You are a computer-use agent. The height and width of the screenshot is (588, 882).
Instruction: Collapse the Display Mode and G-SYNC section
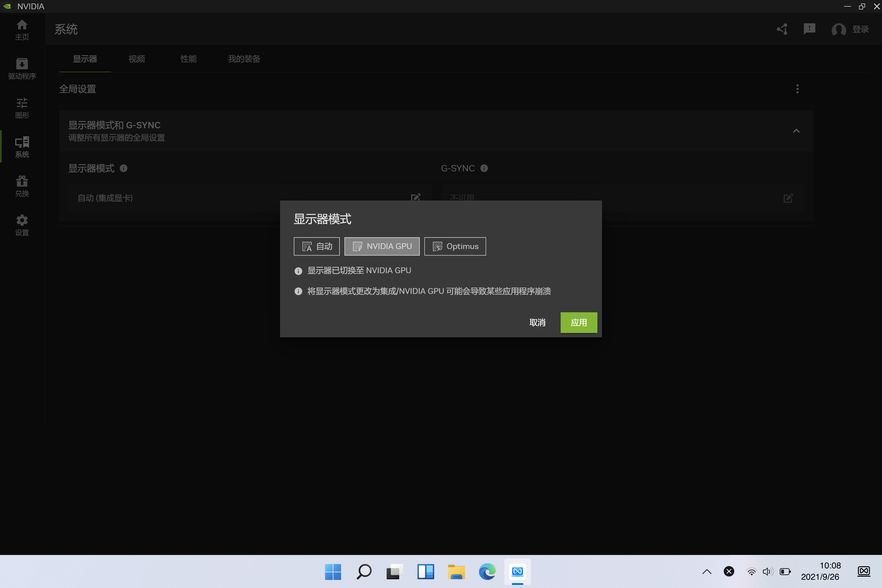(796, 131)
